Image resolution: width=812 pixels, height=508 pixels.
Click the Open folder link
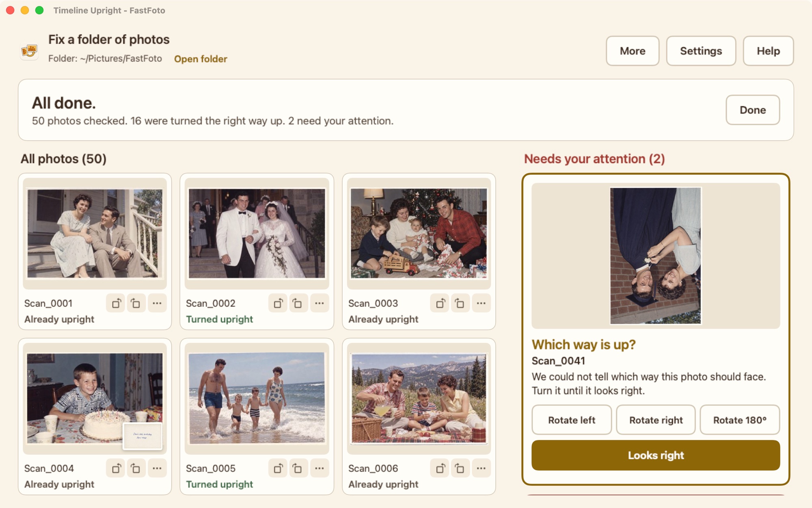tap(201, 59)
